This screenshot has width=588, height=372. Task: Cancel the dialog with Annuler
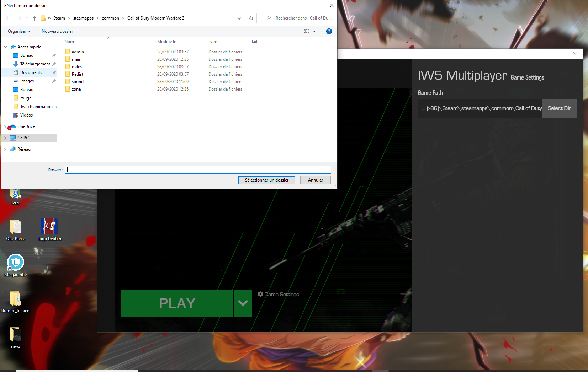point(316,180)
